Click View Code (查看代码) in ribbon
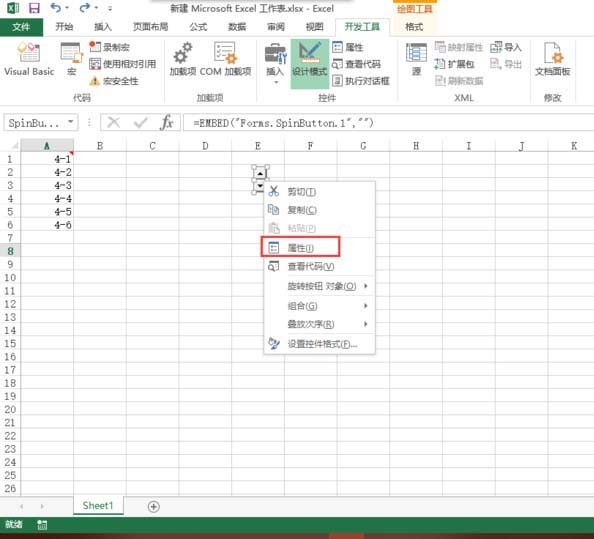This screenshot has height=539, width=594. (x=356, y=64)
